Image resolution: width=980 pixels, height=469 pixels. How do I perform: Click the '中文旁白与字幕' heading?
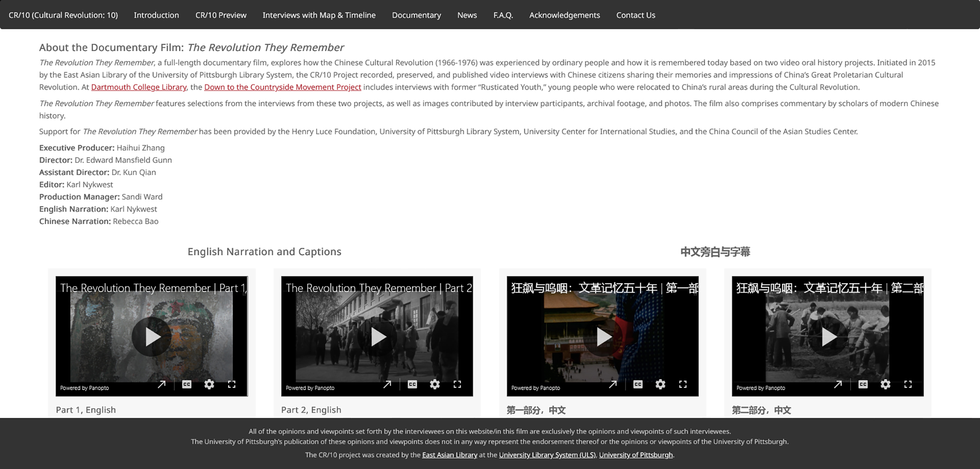tap(715, 252)
